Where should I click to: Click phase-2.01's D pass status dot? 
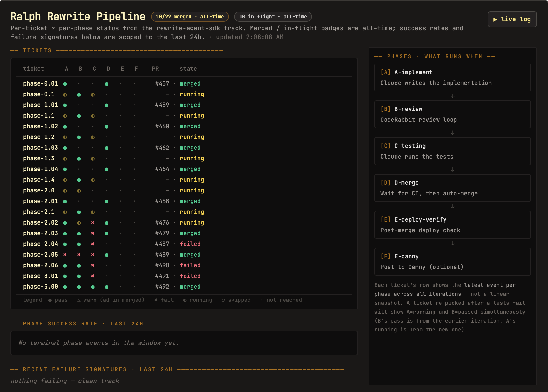pos(107,201)
